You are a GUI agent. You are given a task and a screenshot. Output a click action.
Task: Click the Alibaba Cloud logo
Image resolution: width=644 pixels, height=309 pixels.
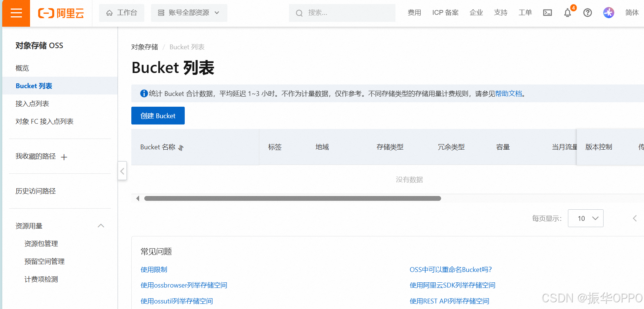click(61, 13)
